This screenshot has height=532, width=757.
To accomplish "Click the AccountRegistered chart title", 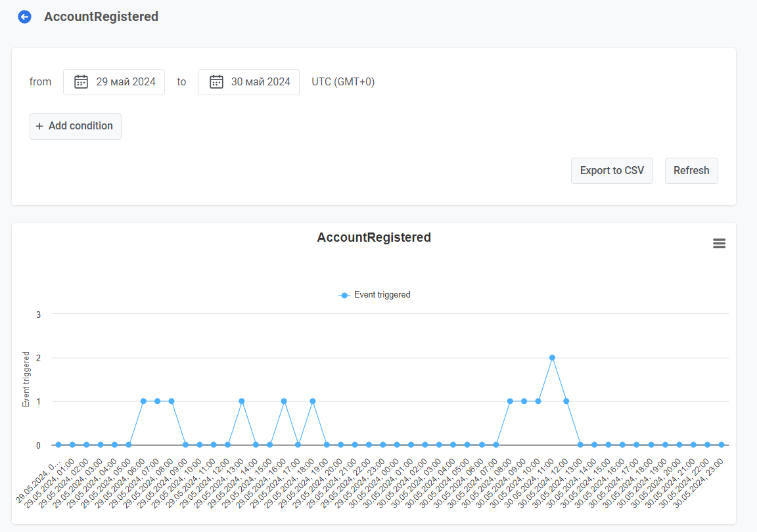I will pos(374,238).
